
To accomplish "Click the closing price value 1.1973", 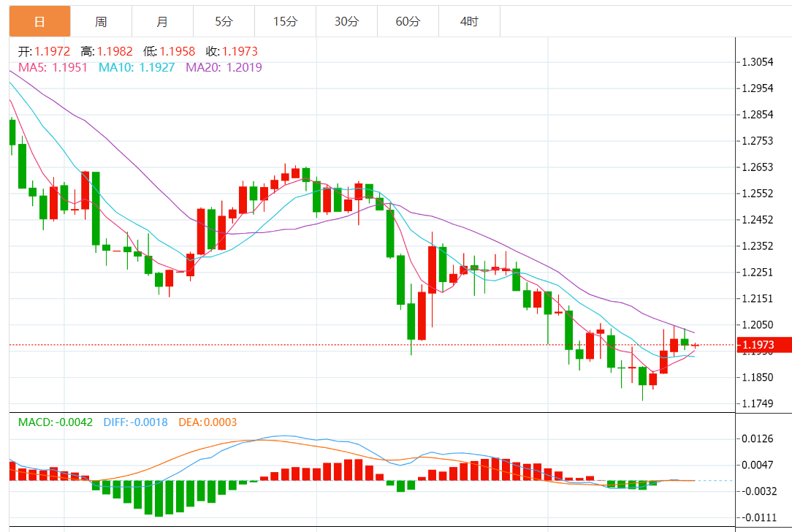I will tap(240, 52).
